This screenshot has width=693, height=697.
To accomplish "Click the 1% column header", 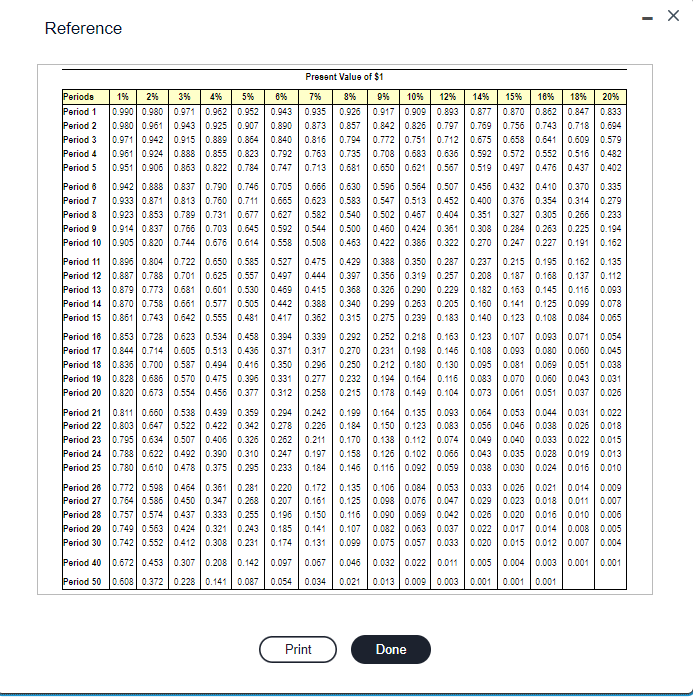I will [x=123, y=96].
